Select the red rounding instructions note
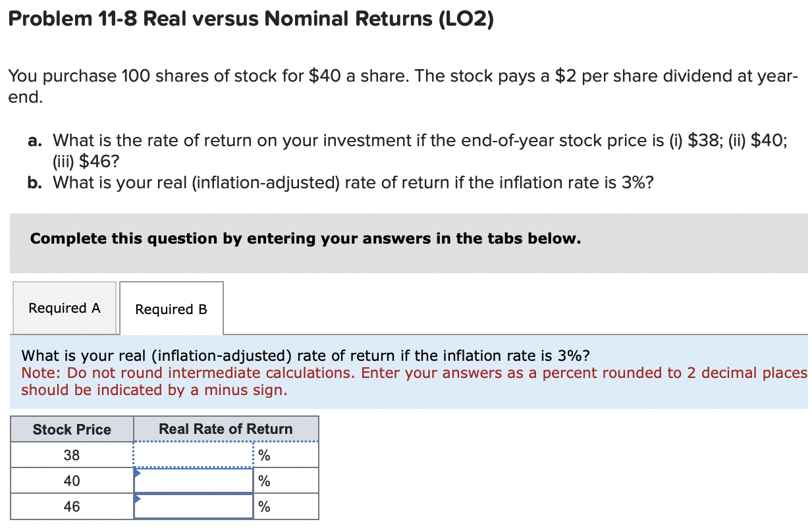Viewport: 812px width, 530px height. (x=413, y=381)
